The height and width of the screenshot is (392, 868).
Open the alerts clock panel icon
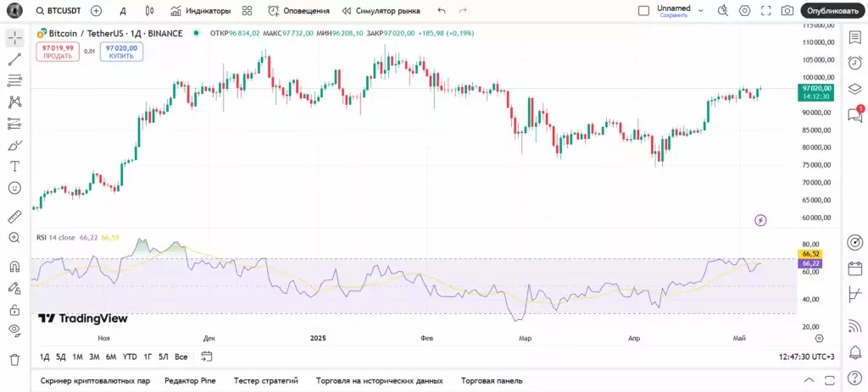pyautogui.click(x=854, y=63)
